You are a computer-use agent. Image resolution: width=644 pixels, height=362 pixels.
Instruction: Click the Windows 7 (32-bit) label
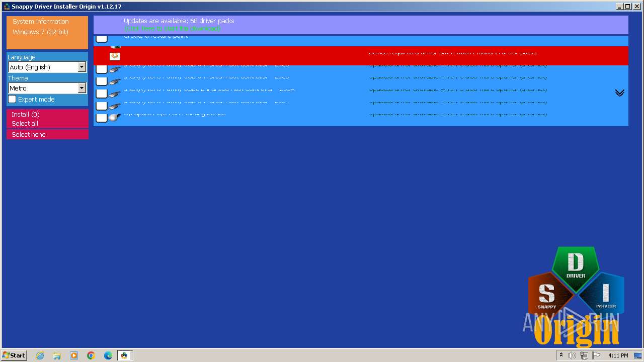coord(40,32)
